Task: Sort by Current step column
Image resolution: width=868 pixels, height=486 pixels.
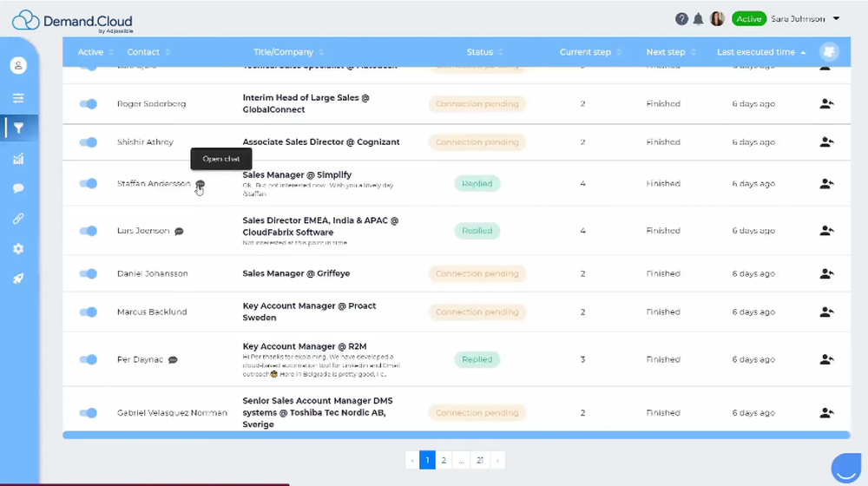Action: 590,52
